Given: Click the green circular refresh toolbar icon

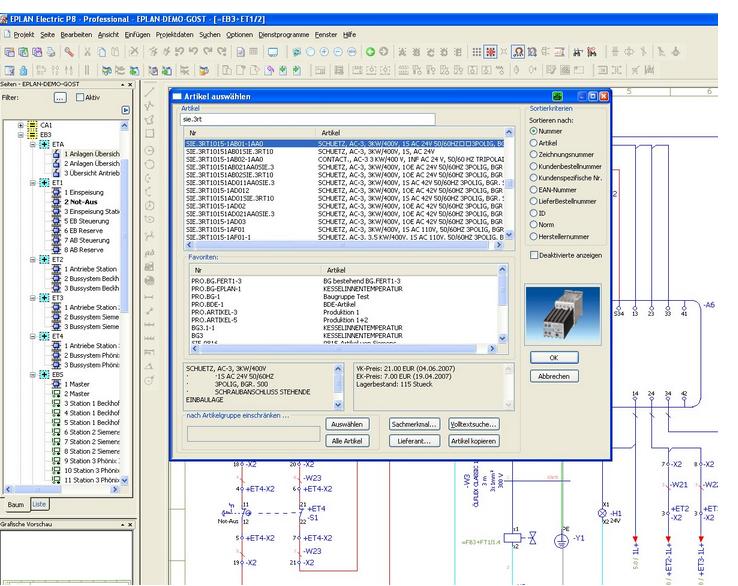Looking at the screenshot, I should (x=368, y=52).
